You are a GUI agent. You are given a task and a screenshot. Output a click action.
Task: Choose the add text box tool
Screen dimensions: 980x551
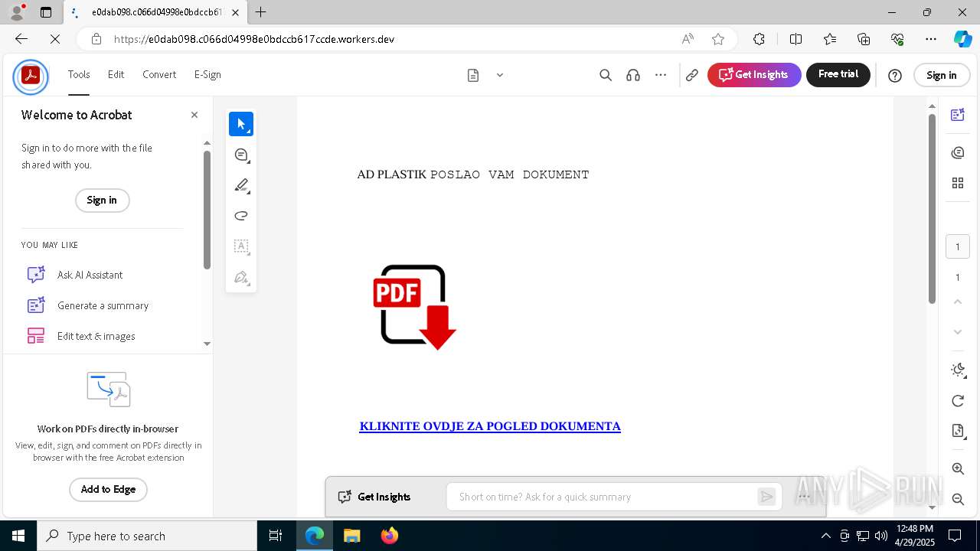(x=241, y=246)
